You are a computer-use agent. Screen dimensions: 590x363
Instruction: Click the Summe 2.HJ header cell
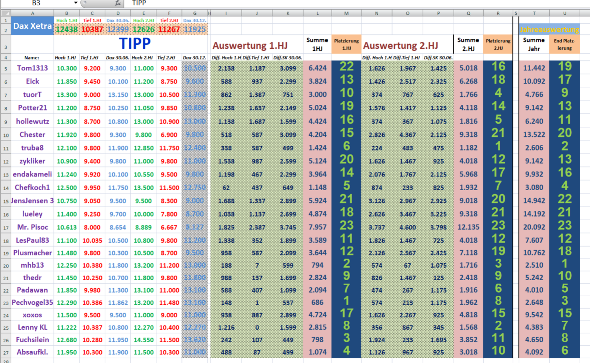468,44
